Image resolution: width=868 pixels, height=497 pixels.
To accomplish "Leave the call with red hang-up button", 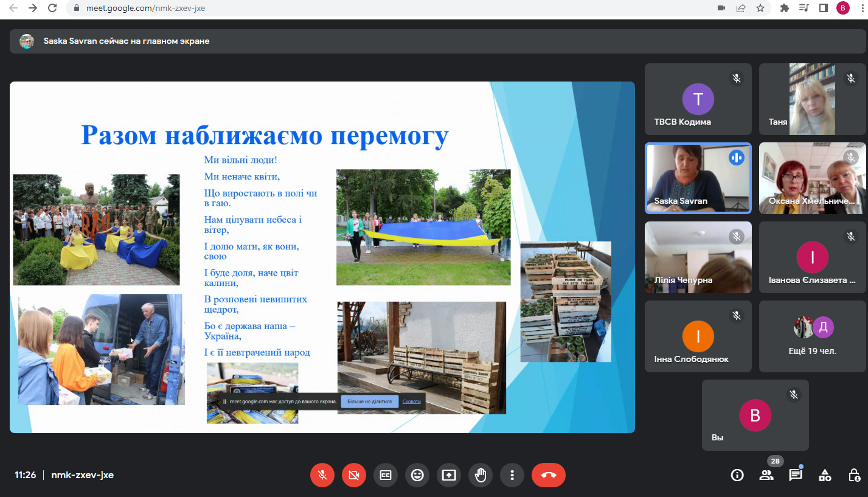I will point(548,475).
